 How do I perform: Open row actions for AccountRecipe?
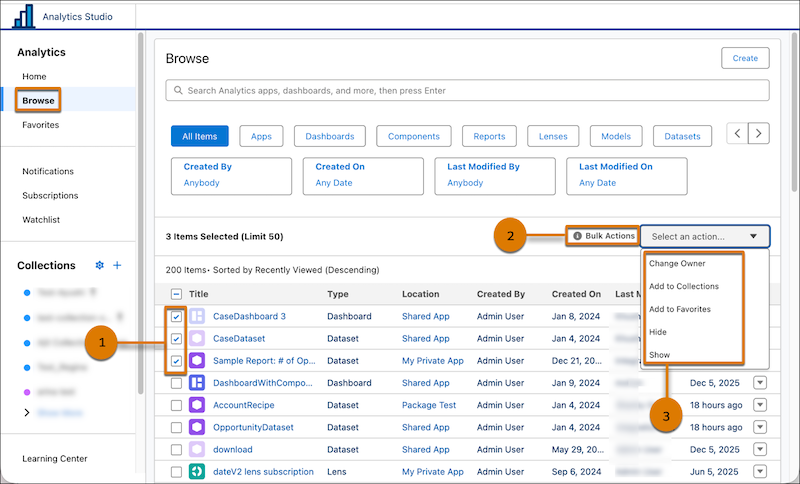click(x=760, y=405)
